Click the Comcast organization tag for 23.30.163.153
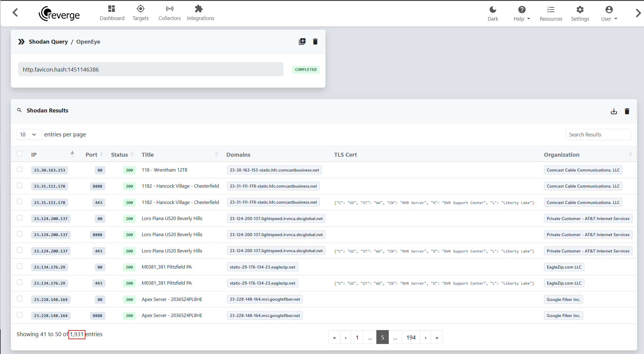This screenshot has width=644, height=354. coord(583,170)
